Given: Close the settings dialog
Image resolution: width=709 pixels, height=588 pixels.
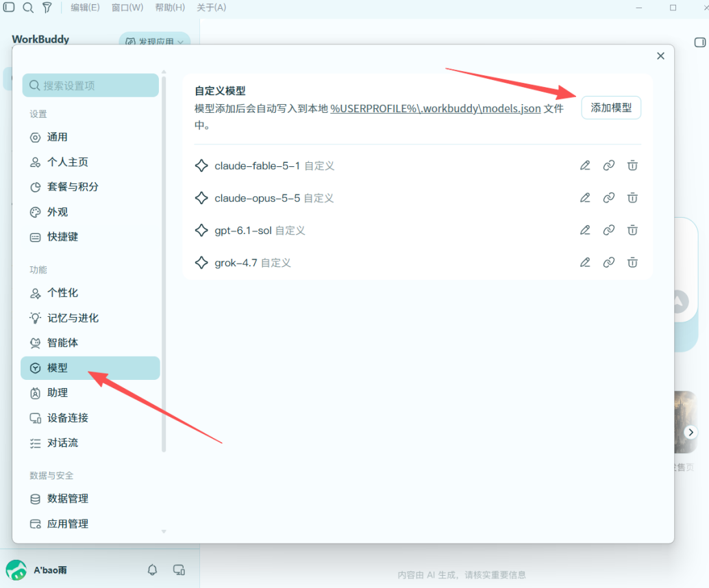Looking at the screenshot, I should point(660,55).
